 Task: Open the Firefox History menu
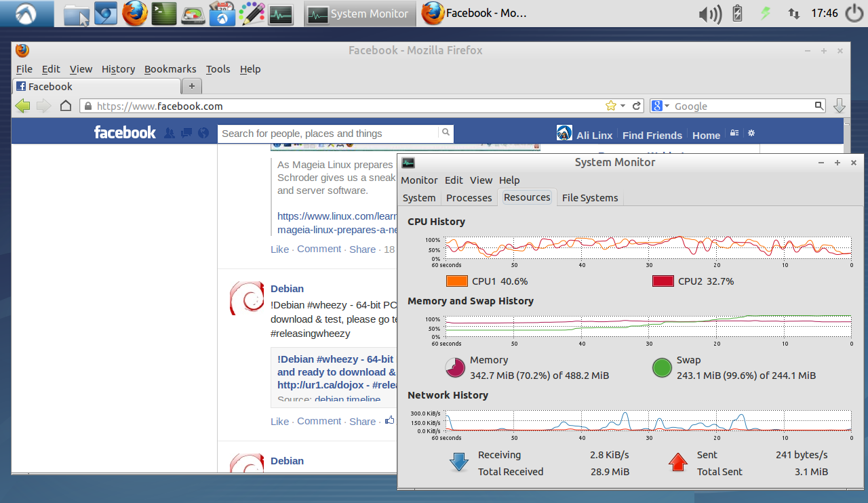tap(119, 69)
